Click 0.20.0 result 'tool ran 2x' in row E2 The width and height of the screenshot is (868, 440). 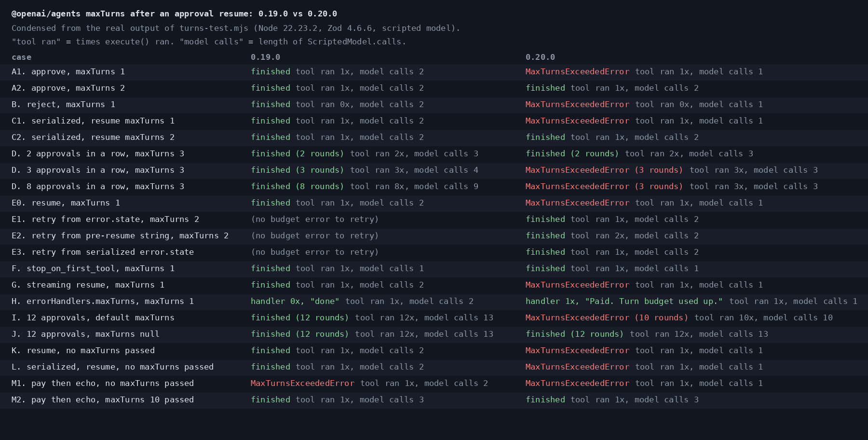click(597, 235)
